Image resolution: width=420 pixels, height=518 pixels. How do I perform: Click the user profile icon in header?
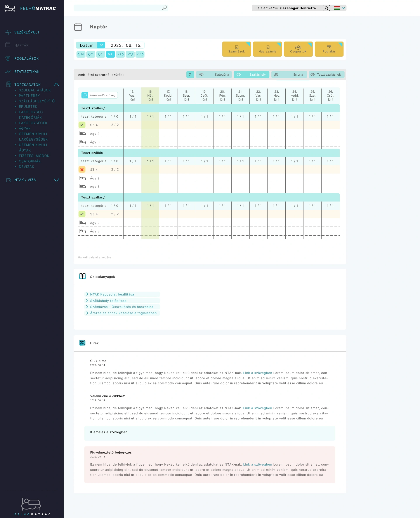pos(326,8)
